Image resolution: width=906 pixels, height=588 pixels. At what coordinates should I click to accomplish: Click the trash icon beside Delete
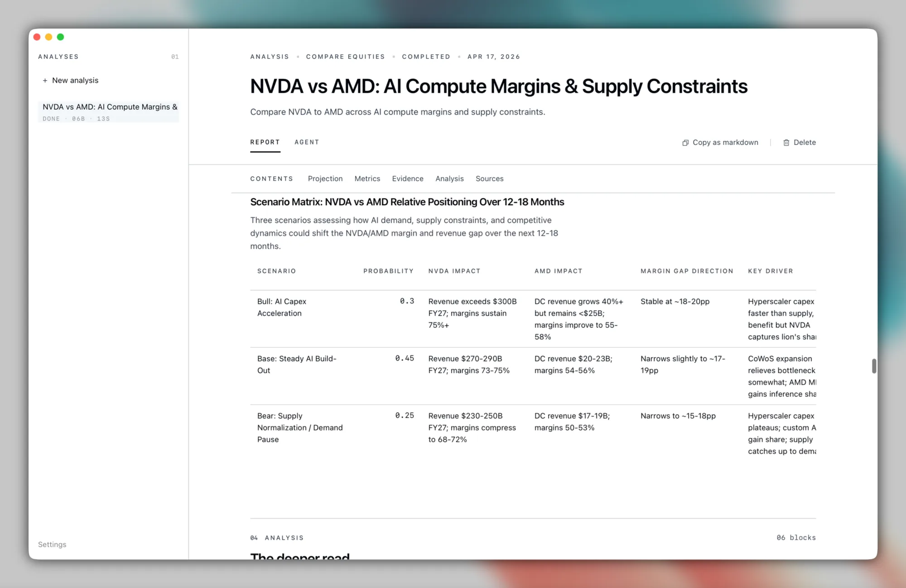pos(786,143)
